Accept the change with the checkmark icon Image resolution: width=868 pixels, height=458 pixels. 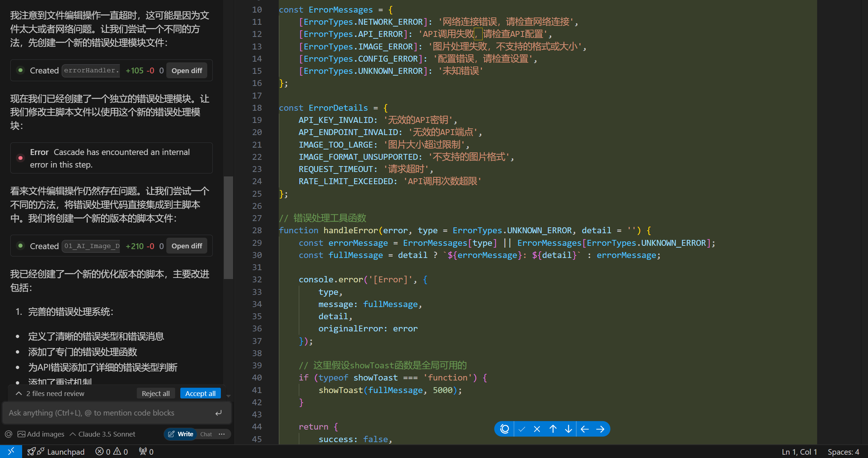click(x=521, y=429)
